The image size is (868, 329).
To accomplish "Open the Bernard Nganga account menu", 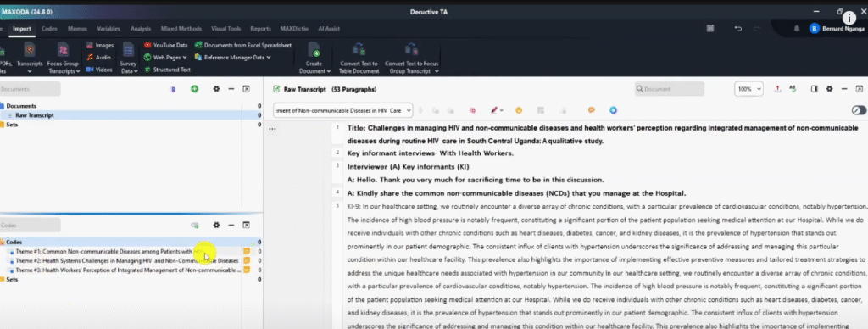I will tap(837, 28).
